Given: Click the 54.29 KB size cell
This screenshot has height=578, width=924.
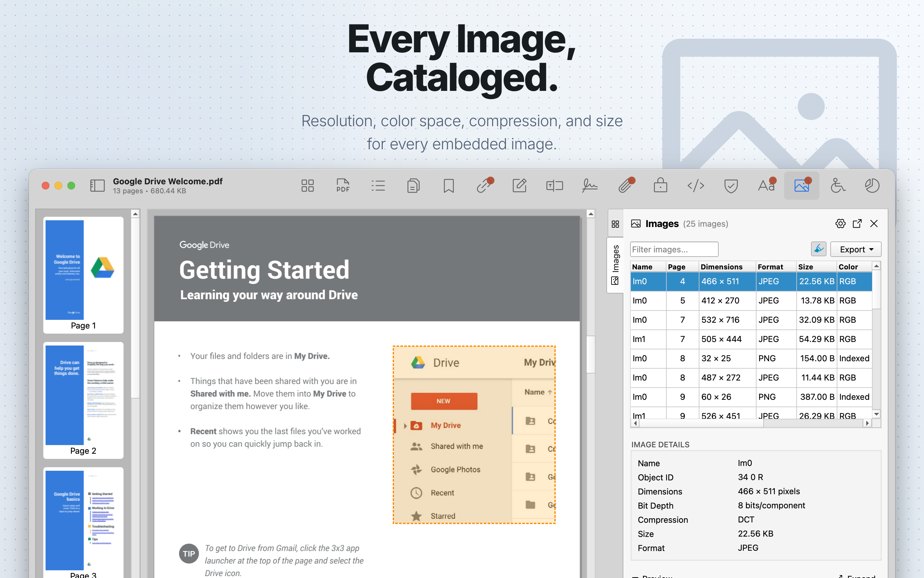Looking at the screenshot, I should (817, 339).
